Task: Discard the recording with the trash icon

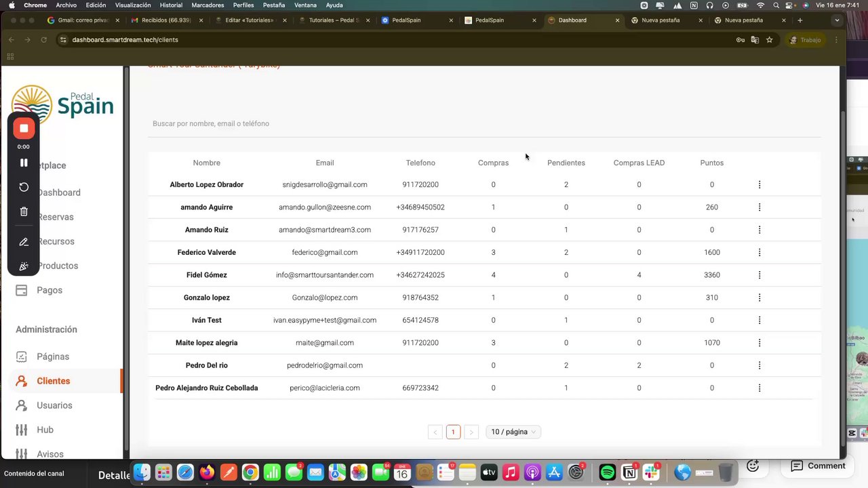Action: [x=24, y=211]
